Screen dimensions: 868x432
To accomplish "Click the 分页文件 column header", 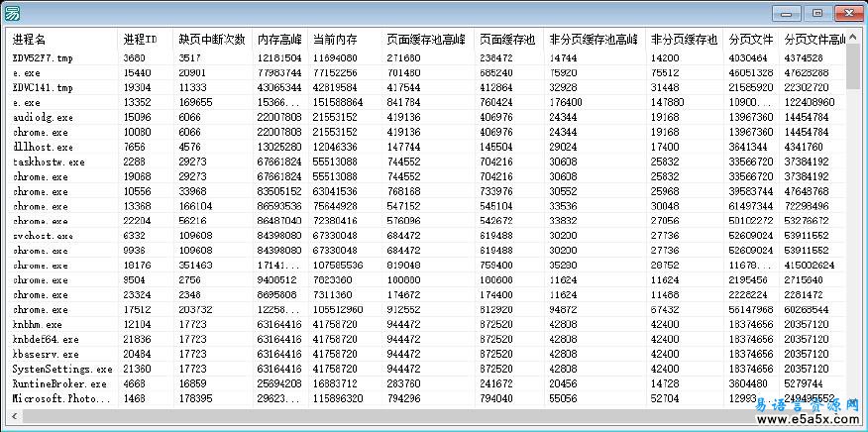I will pyautogui.click(x=751, y=40).
